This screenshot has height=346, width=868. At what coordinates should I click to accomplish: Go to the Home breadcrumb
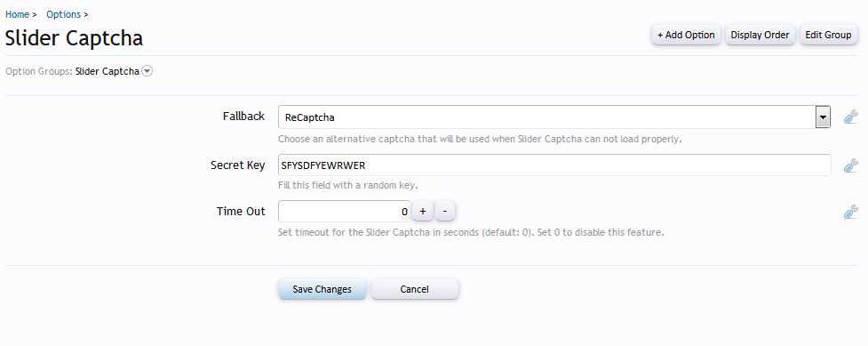click(17, 14)
